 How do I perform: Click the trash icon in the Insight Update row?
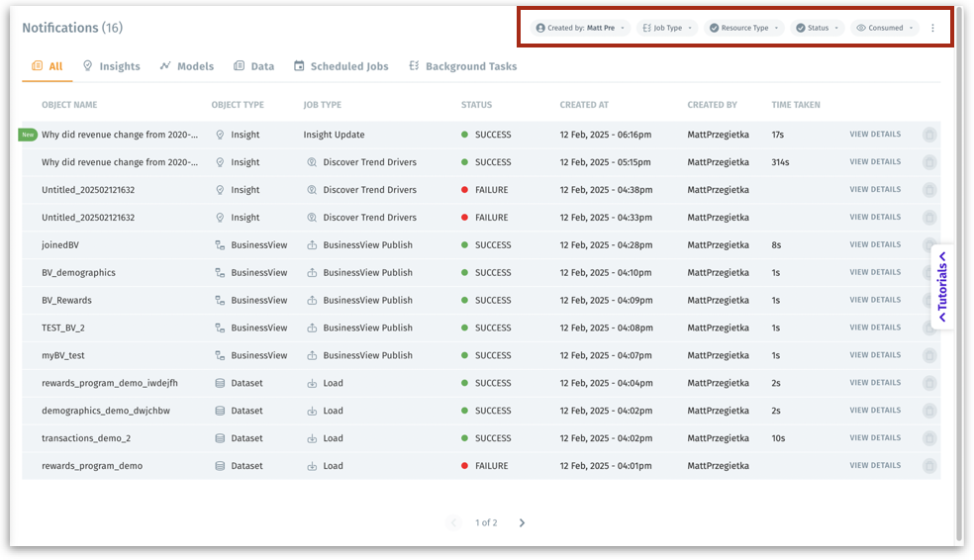coord(929,135)
